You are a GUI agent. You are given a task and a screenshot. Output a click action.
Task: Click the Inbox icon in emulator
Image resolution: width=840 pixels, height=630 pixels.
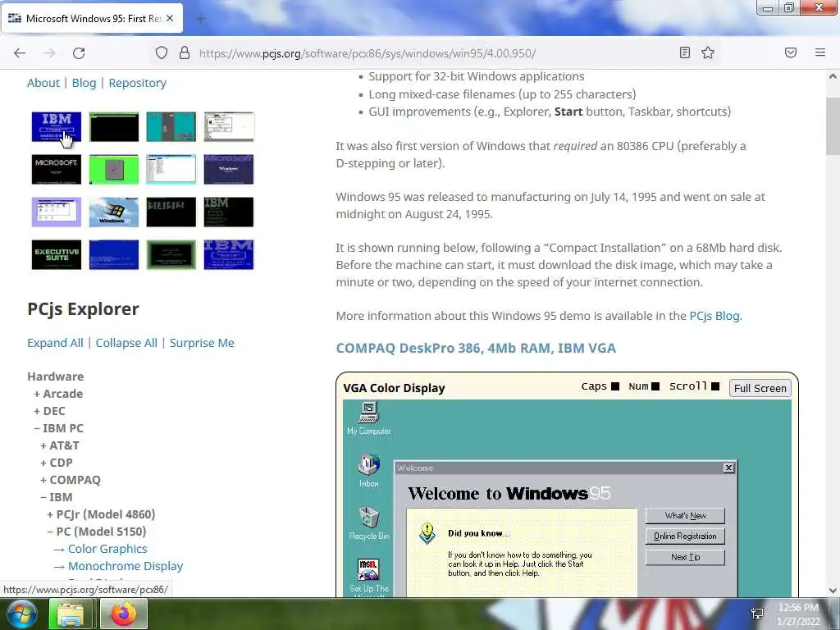coord(368,470)
